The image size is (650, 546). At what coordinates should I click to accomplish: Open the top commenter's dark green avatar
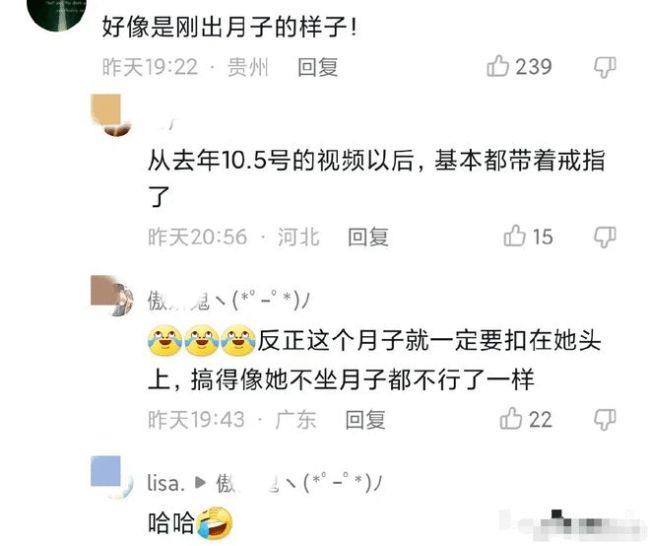[x=56, y=13]
